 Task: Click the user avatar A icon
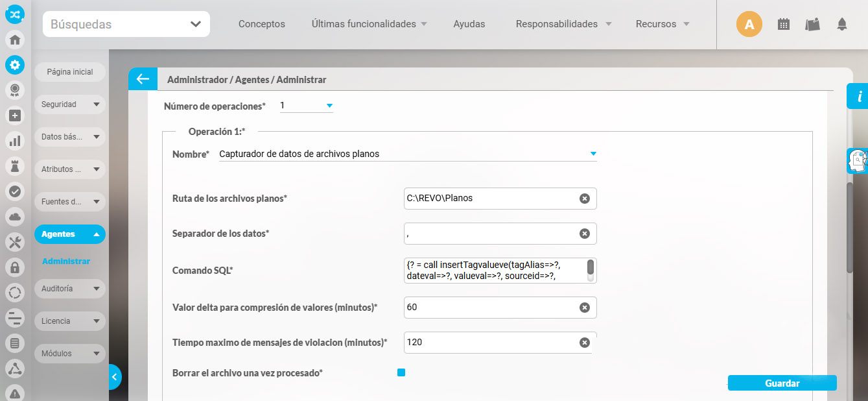coord(749,25)
